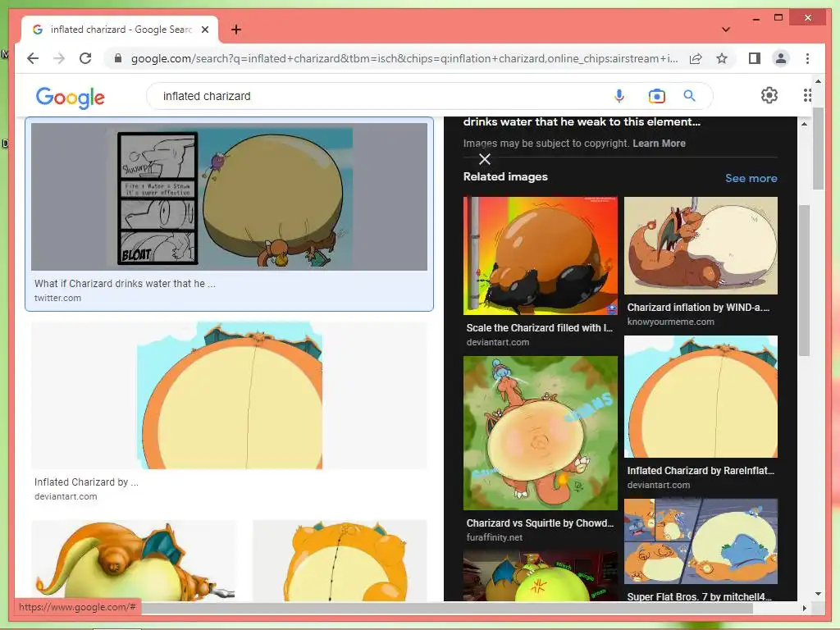This screenshot has width=840, height=630.
Task: Open the Chrome profile avatar
Action: [x=781, y=58]
